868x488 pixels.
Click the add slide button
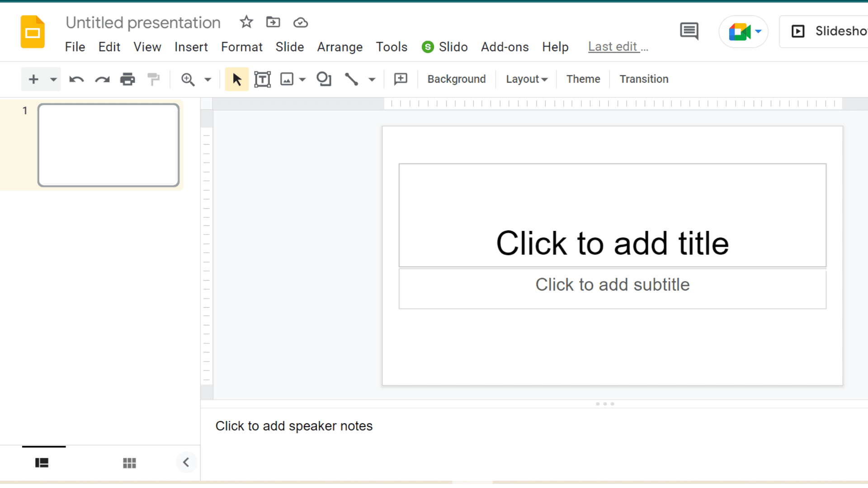(x=33, y=79)
